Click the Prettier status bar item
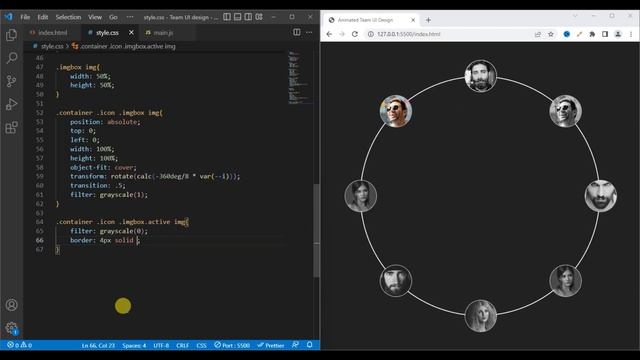 (x=271, y=345)
